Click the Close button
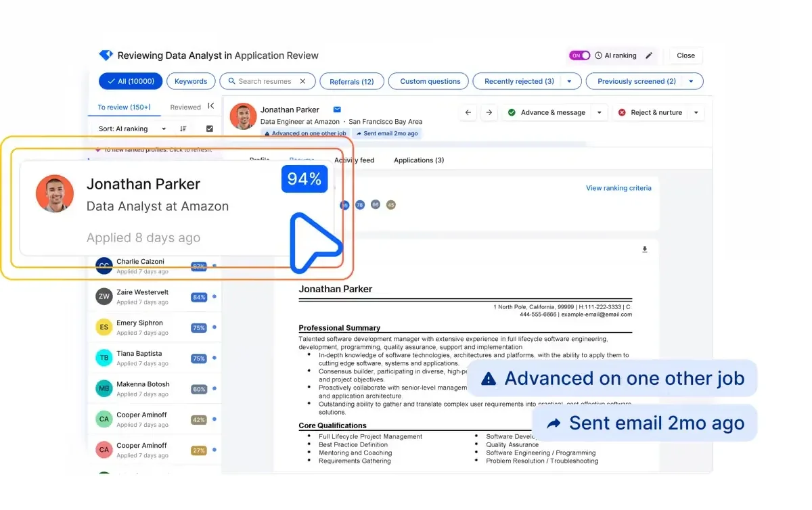The image size is (812, 510). point(686,55)
